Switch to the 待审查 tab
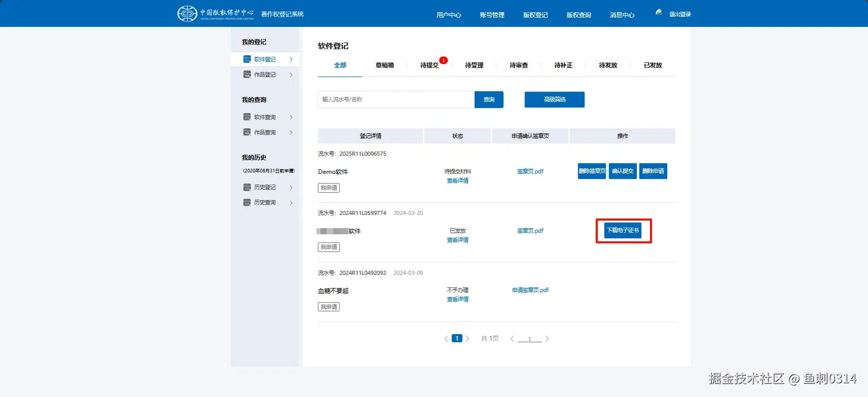 pyautogui.click(x=519, y=65)
